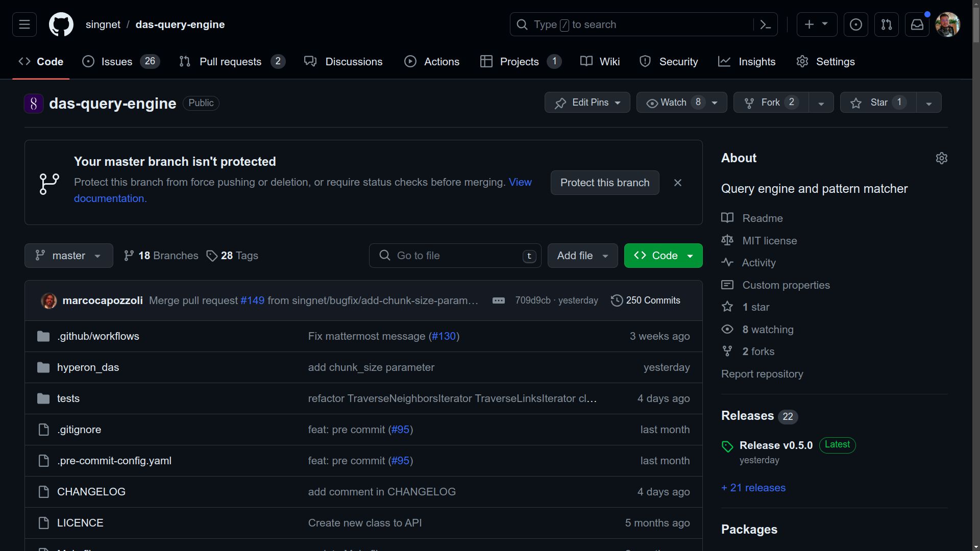The width and height of the screenshot is (980, 551).
Task: Open the CHANGELOG file
Action: [x=91, y=492]
